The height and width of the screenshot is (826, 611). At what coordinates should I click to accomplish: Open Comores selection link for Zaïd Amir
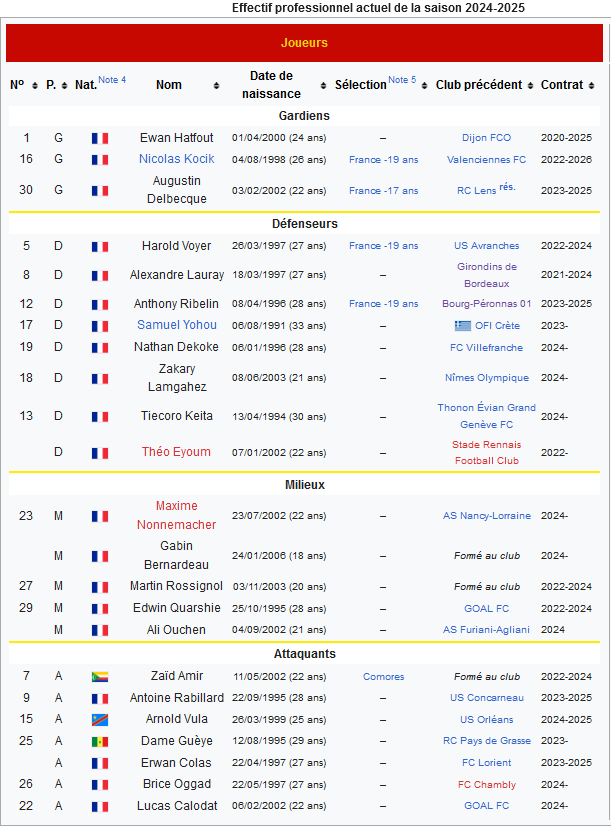(x=383, y=677)
